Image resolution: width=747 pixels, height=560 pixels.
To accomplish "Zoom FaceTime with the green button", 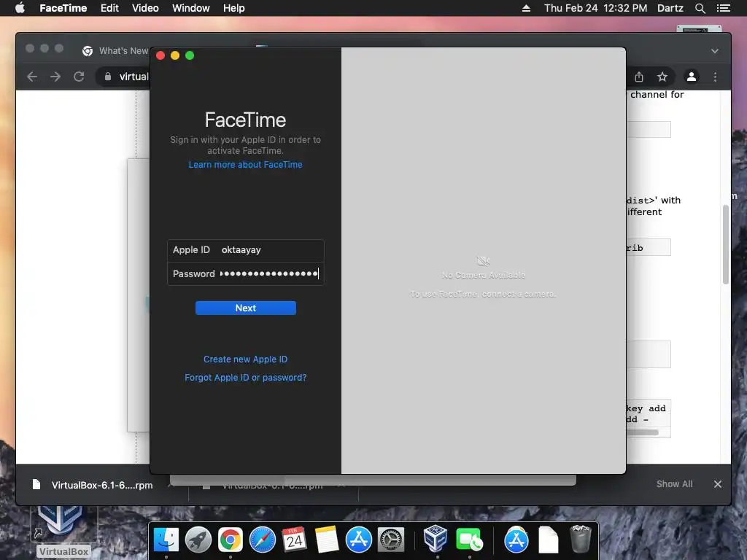I will coord(190,55).
